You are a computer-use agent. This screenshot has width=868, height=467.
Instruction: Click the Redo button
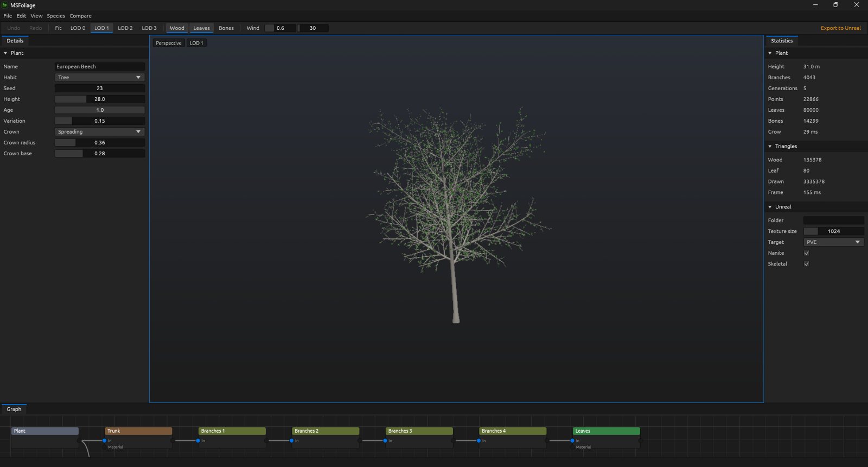coord(36,28)
